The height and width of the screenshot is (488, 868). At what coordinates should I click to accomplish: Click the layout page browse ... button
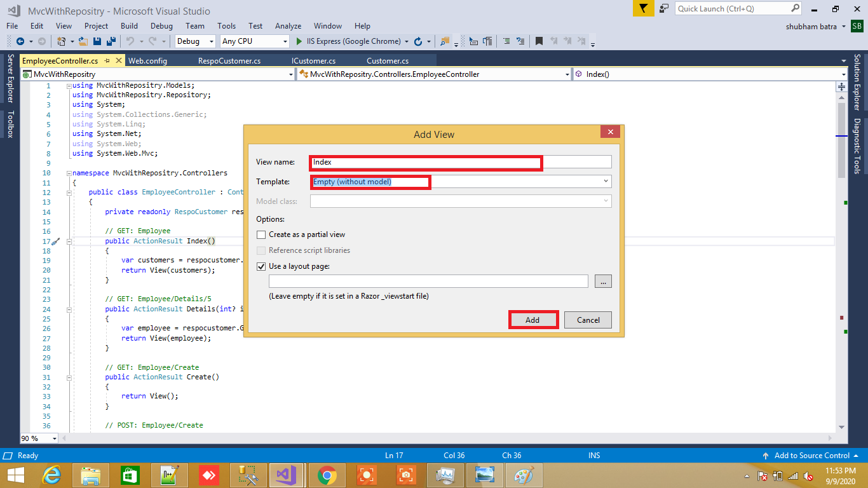coord(603,281)
